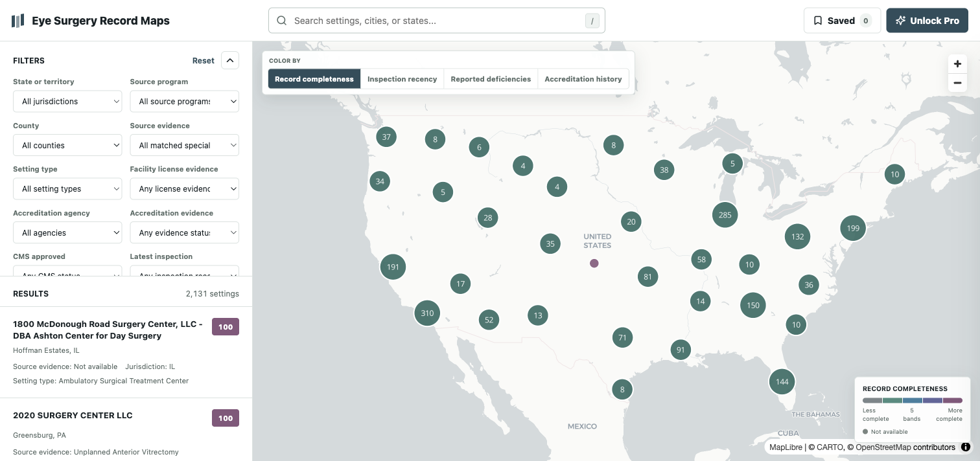The image size is (980, 461).
Task: Switch to the Reported deficiencies tab
Action: pos(491,79)
